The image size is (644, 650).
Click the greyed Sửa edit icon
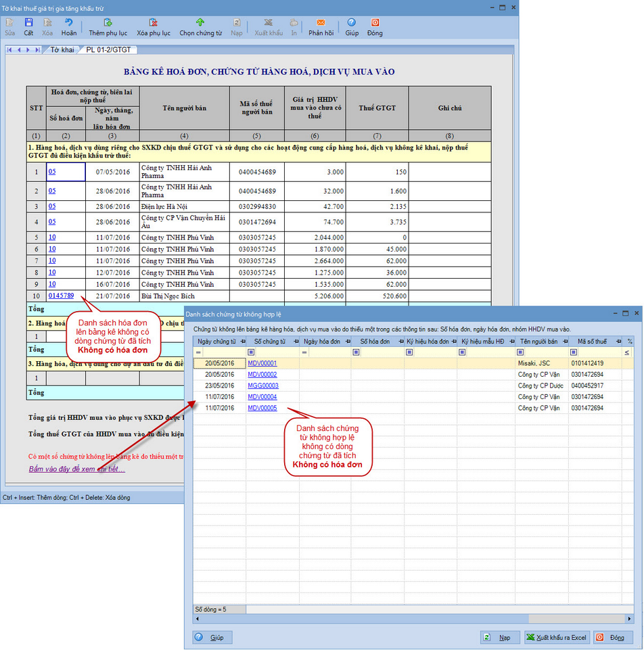(9, 22)
